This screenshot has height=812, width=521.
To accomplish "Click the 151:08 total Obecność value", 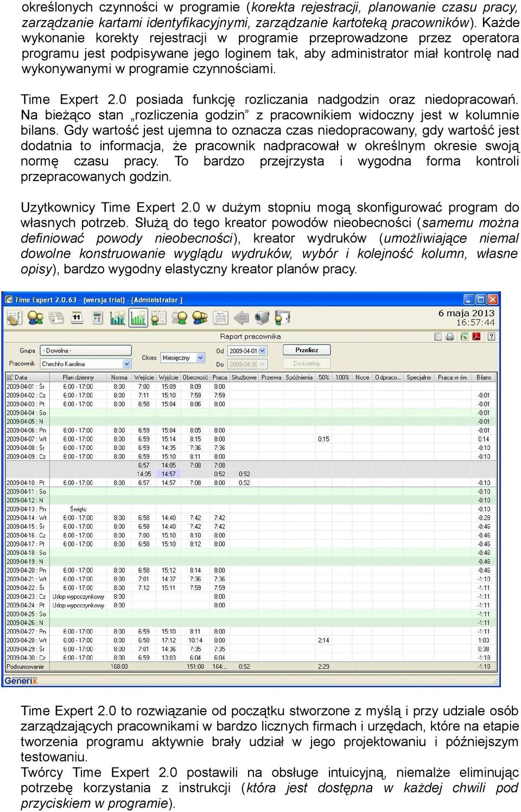I will 195,667.
